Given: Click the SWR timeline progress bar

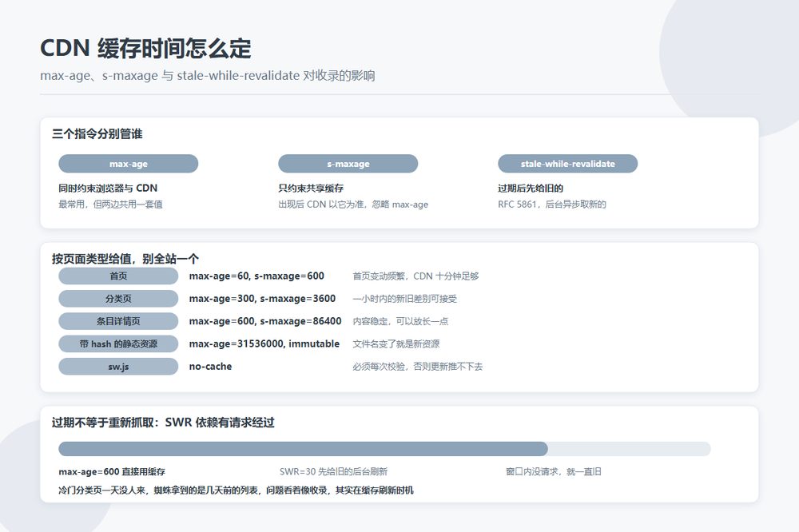Looking at the screenshot, I should (x=385, y=449).
